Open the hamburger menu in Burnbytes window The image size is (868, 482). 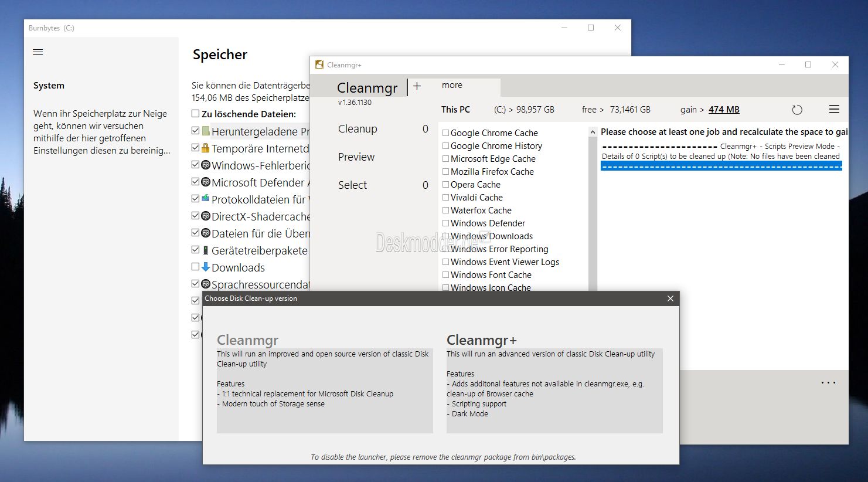(38, 52)
